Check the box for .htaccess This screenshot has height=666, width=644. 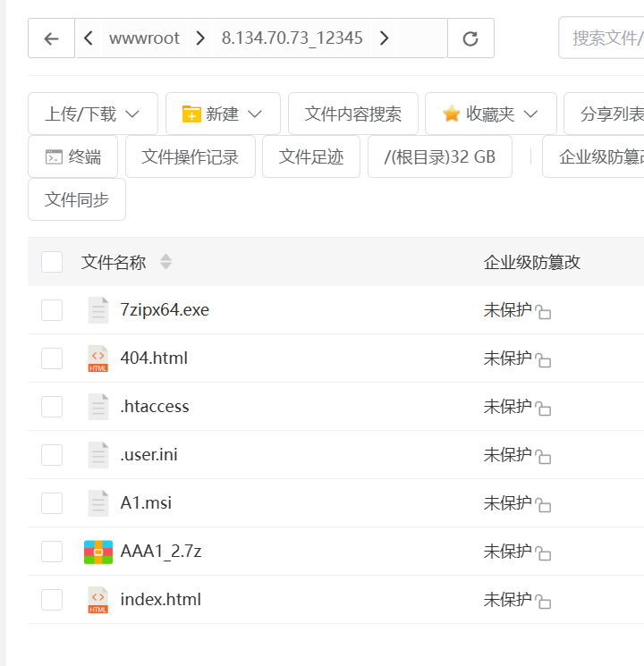(52, 407)
